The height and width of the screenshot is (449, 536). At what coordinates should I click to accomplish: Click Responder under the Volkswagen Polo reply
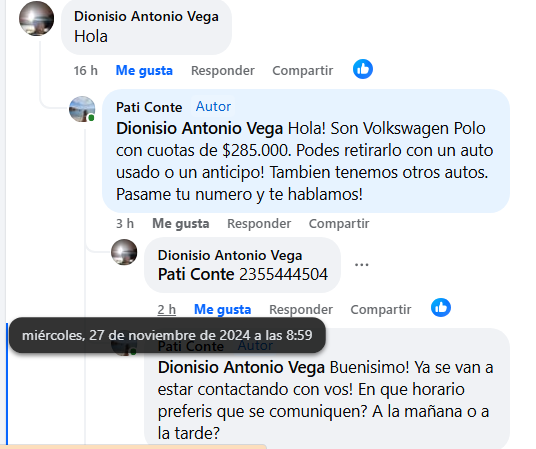point(259,224)
